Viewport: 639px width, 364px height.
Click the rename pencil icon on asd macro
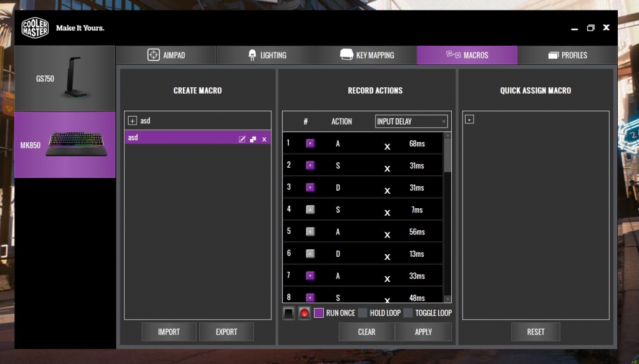pyautogui.click(x=242, y=139)
